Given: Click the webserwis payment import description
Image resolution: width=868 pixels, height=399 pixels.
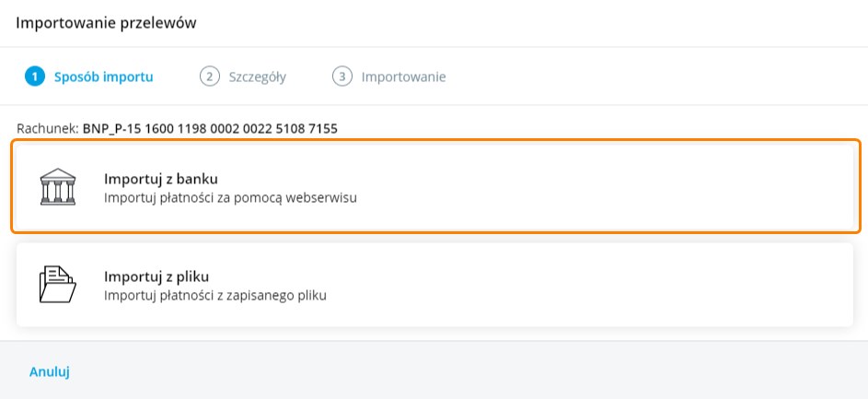Looking at the screenshot, I should pos(230,197).
